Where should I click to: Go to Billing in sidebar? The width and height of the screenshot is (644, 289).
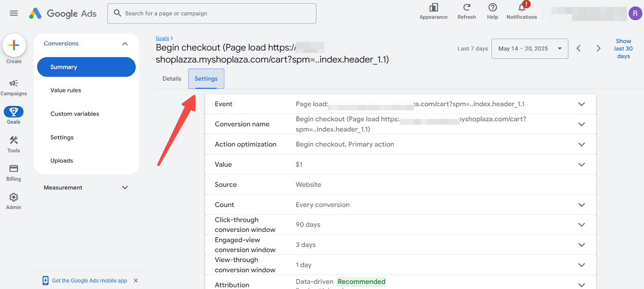pos(14,173)
